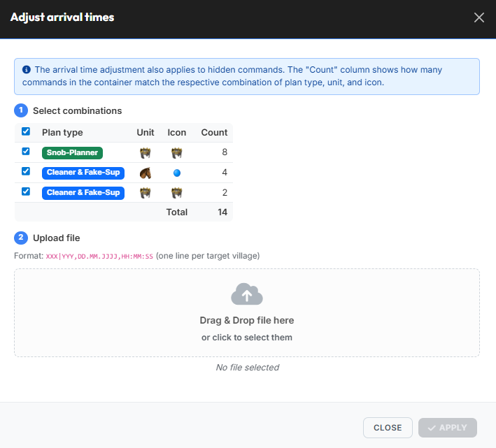Viewport: 496px width, 448px height.
Task: Click the snob unit icon in last Cleaner row
Action: point(146,193)
